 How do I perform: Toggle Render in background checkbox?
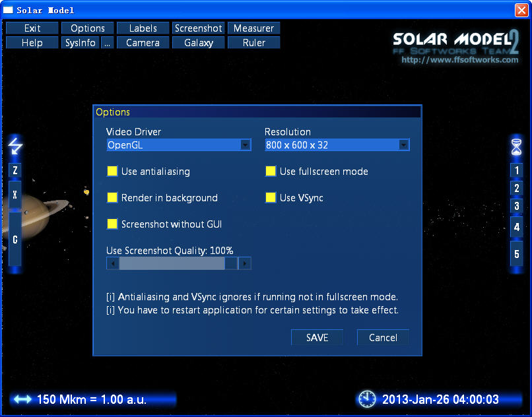112,197
